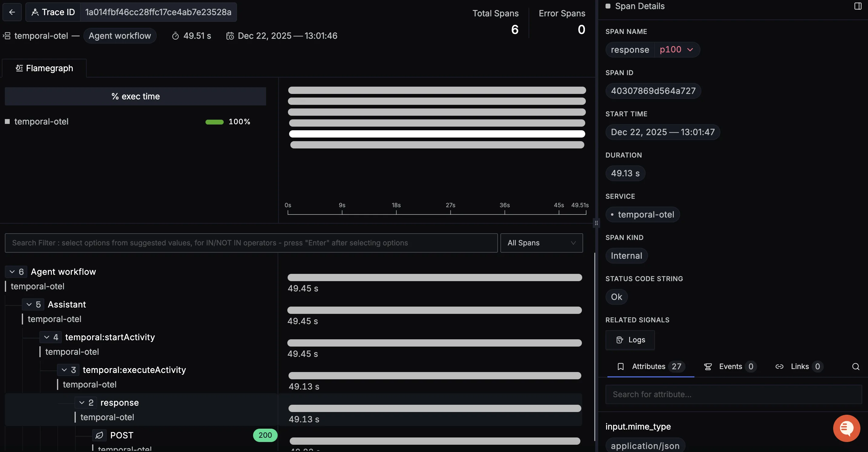Click the back arrow to leave trace view
Screen dimensions: 868x452
coord(12,12)
